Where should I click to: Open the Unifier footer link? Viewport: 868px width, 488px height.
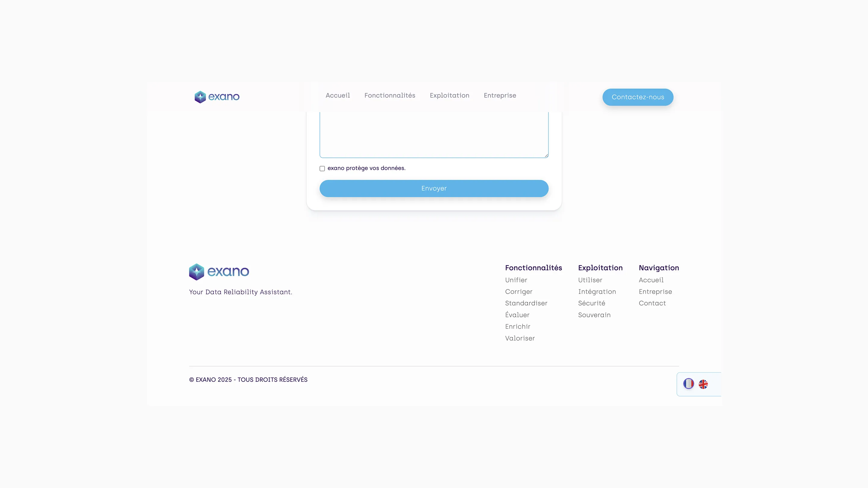click(x=516, y=280)
